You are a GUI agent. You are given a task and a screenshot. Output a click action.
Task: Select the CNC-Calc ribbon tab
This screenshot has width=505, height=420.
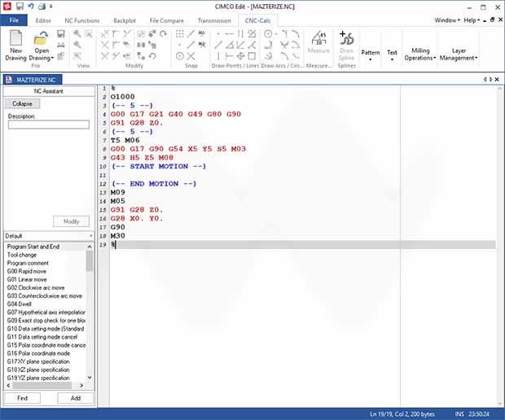pyautogui.click(x=257, y=20)
